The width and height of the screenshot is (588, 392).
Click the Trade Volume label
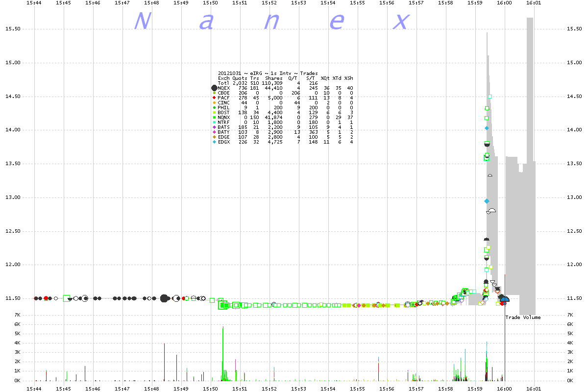(x=523, y=318)
